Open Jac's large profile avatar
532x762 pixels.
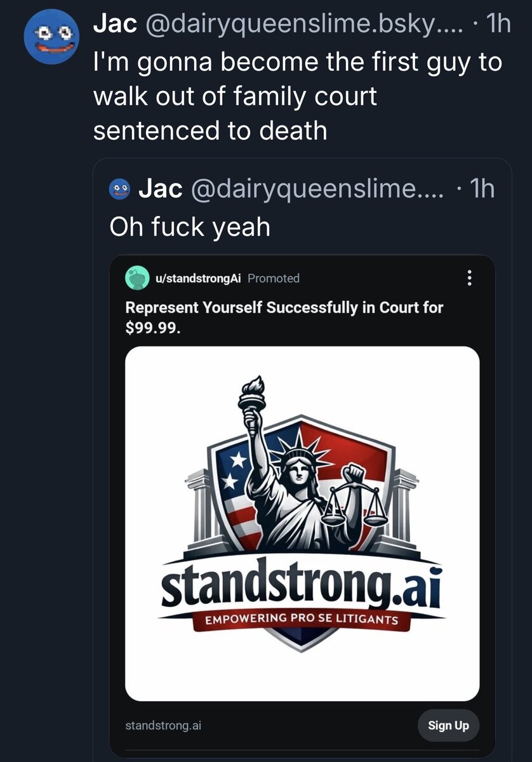(51, 36)
